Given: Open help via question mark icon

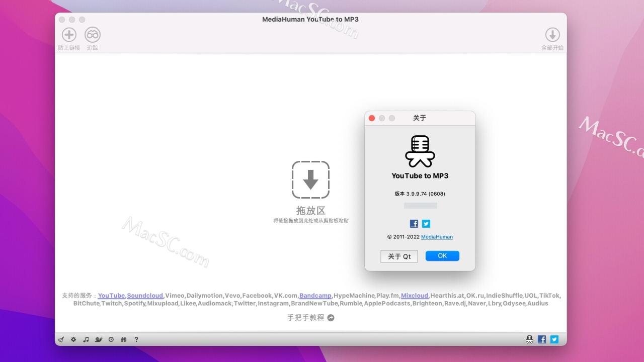Looking at the screenshot, I should [x=136, y=339].
